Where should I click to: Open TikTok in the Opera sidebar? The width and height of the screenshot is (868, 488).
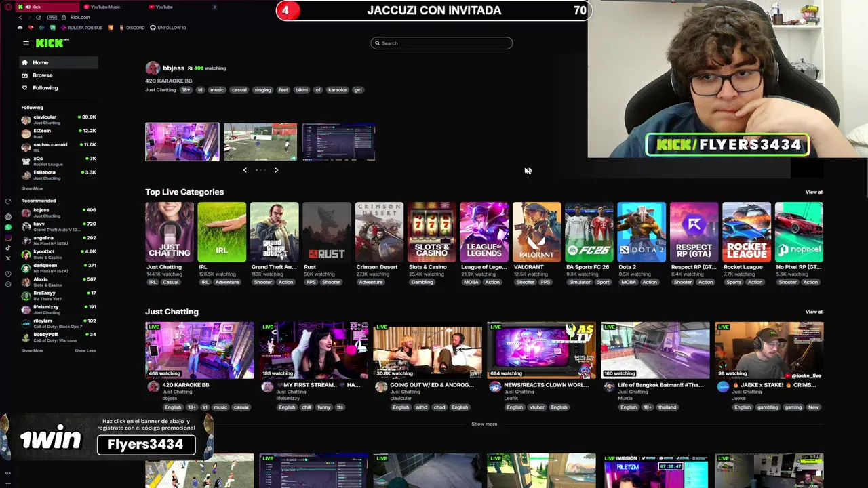pyautogui.click(x=8, y=248)
